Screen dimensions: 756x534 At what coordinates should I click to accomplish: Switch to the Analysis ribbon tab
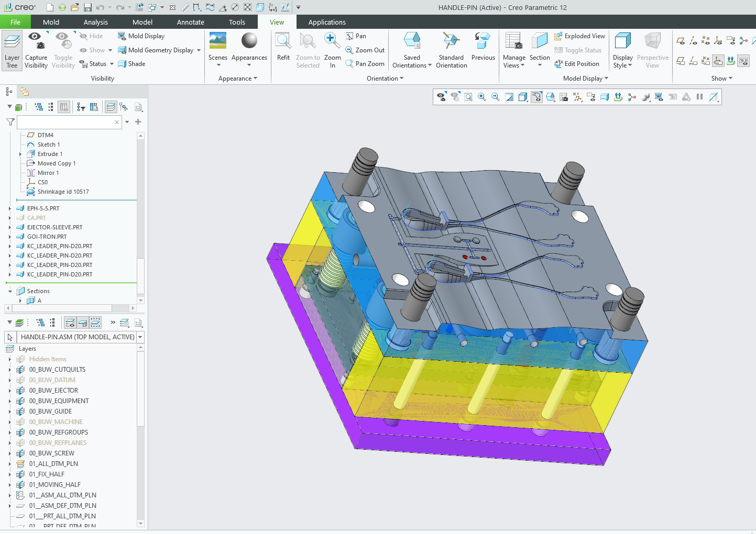click(x=95, y=22)
